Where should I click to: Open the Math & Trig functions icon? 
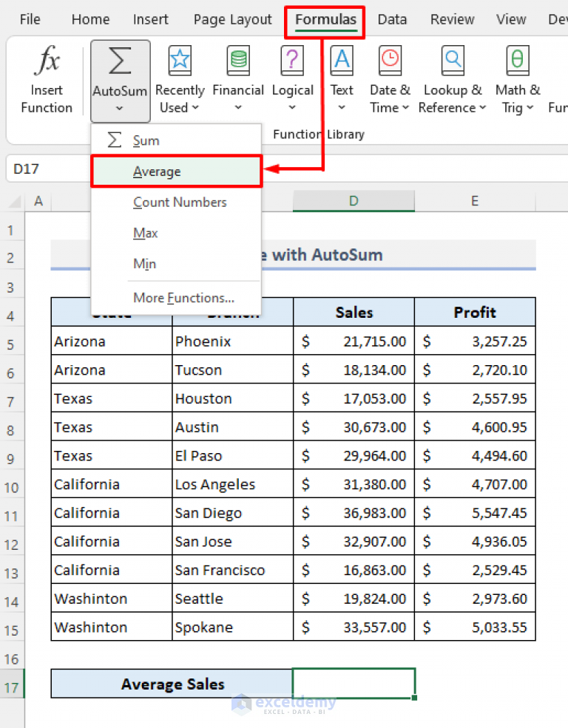point(518,61)
